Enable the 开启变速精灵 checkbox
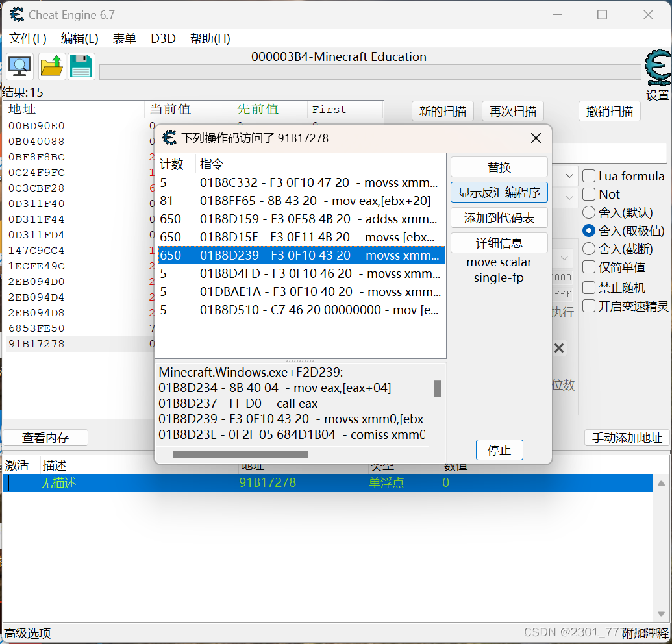Screen dimensions: 672x644 click(589, 306)
